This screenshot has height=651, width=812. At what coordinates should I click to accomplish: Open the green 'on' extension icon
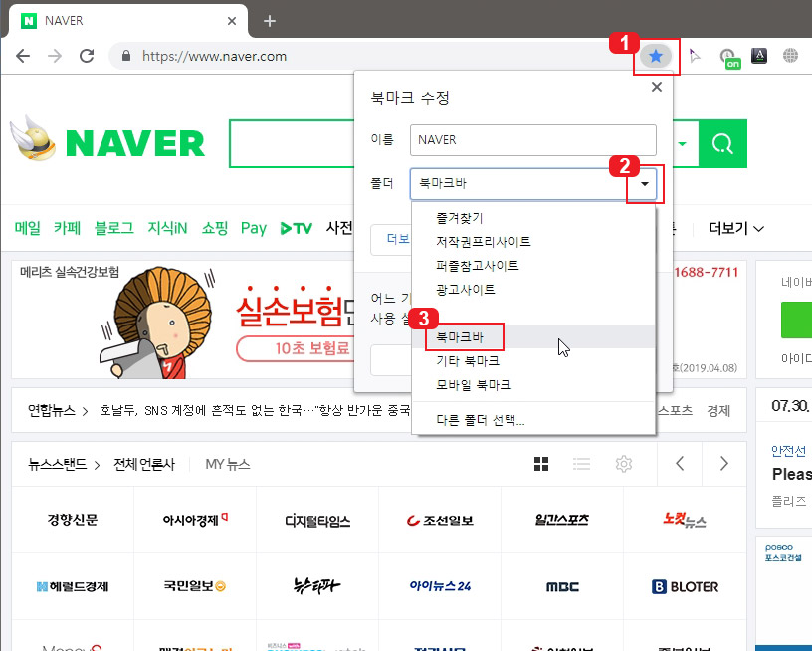pos(730,57)
